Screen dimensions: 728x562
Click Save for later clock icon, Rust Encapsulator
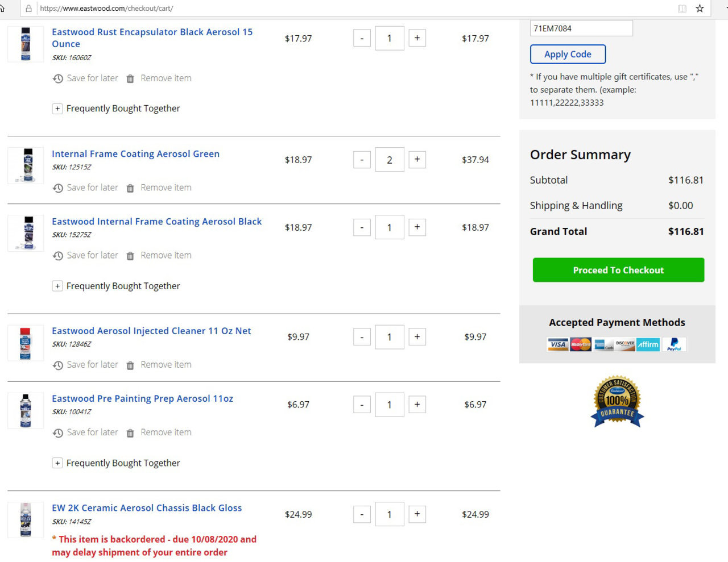58,78
